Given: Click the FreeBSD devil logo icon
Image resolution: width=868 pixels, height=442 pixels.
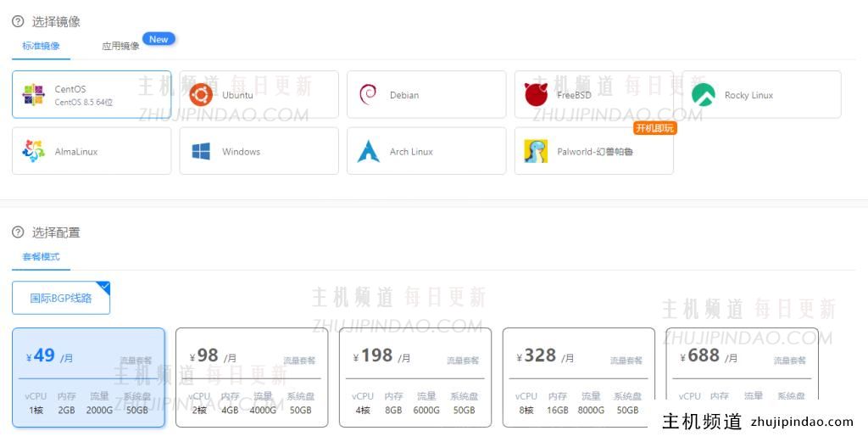Looking at the screenshot, I should click(x=536, y=95).
